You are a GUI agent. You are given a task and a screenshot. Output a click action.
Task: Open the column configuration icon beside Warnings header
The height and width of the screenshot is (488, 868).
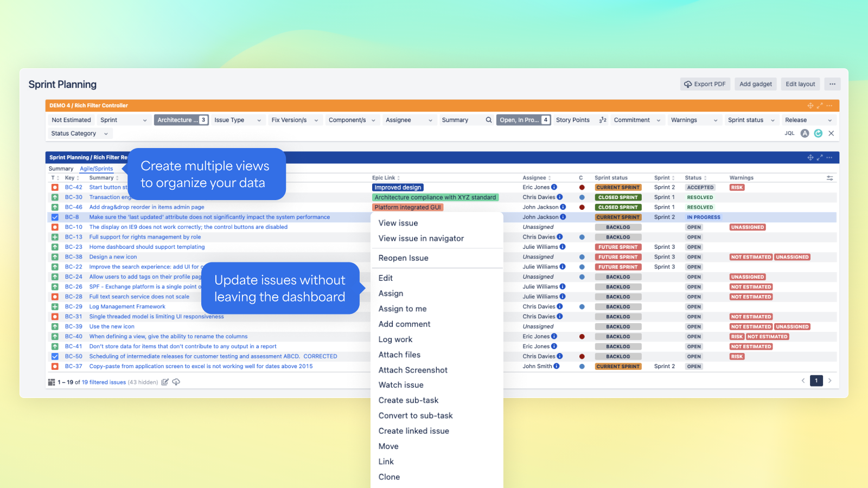(829, 177)
